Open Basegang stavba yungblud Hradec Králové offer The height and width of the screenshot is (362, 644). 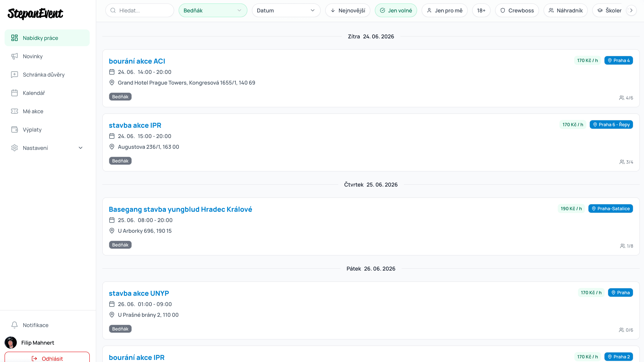pos(180,209)
